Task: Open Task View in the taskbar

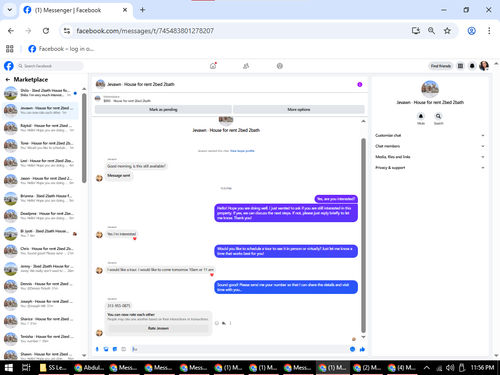Action: point(26,368)
